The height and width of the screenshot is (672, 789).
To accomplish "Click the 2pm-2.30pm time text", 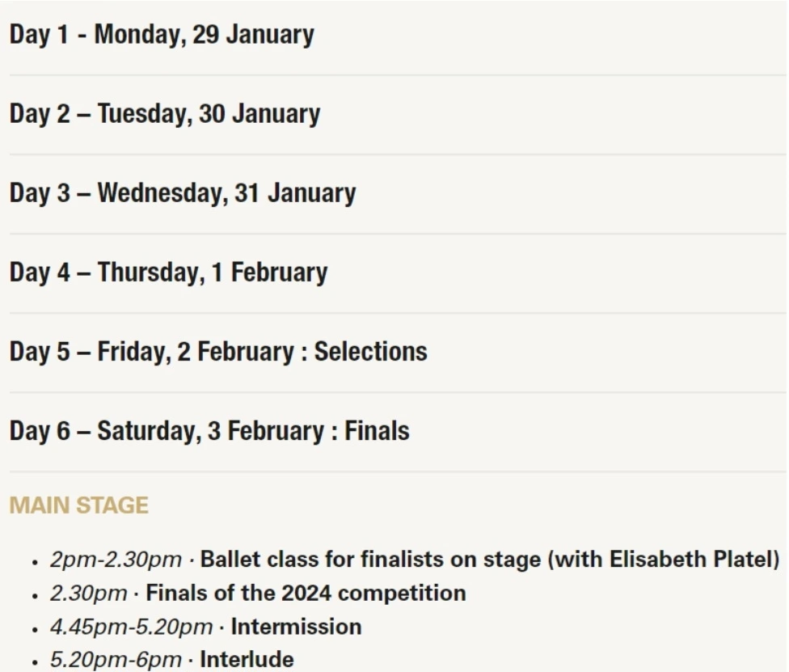I will [x=116, y=560].
